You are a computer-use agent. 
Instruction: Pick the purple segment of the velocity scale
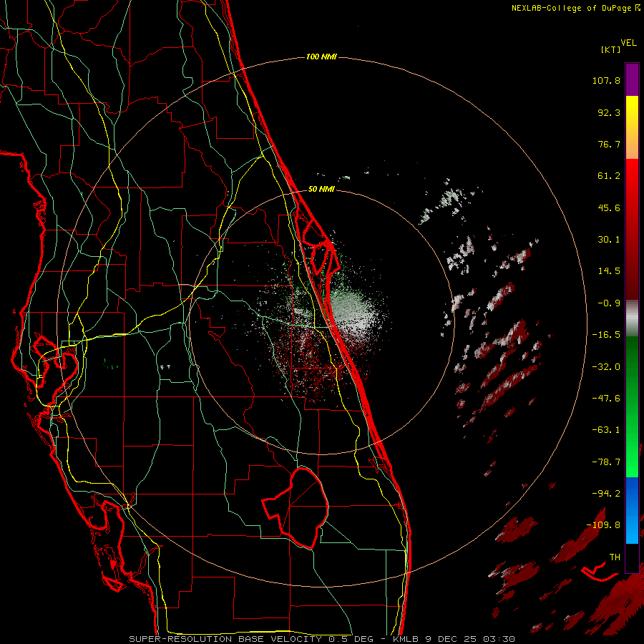point(632,79)
